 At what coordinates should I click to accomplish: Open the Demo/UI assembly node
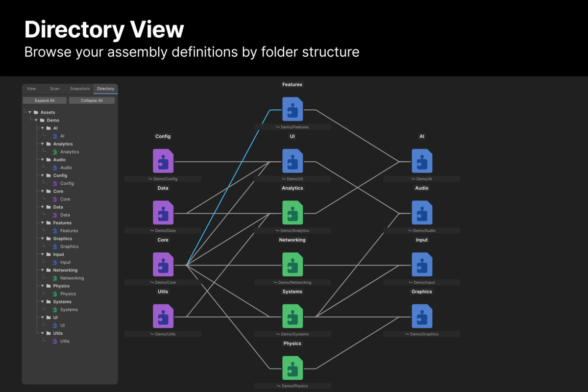[x=292, y=161]
